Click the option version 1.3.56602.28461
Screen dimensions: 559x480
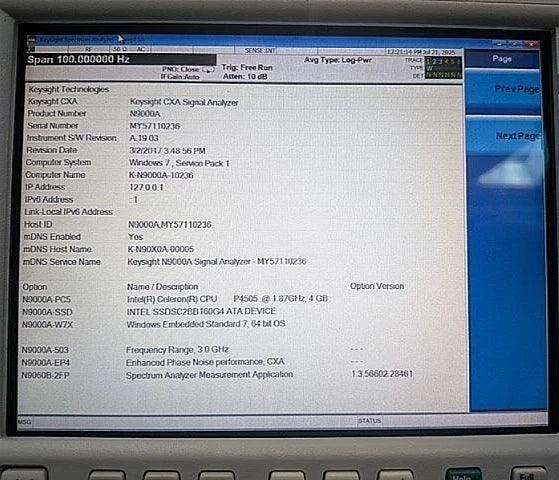[x=382, y=374]
